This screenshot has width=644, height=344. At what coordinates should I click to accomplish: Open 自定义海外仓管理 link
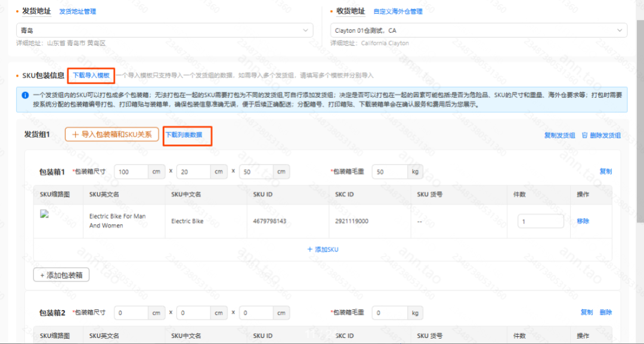[x=398, y=11]
